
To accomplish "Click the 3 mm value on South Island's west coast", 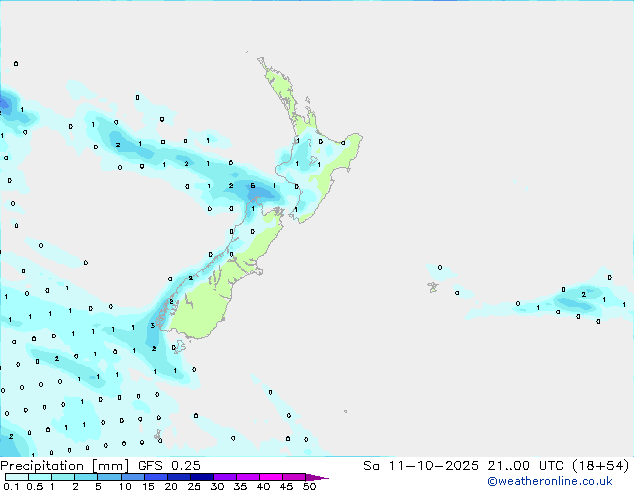I will (152, 325).
